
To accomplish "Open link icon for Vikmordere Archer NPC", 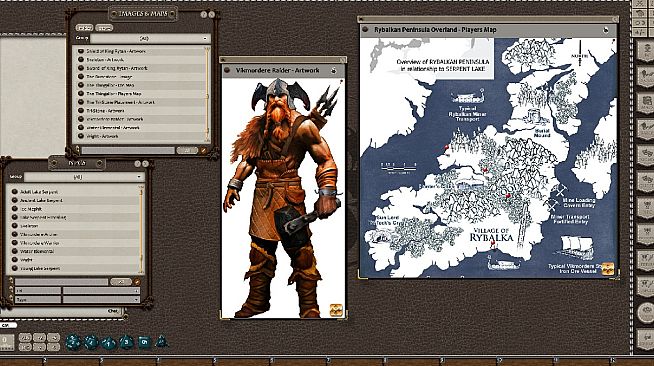I will (x=15, y=234).
